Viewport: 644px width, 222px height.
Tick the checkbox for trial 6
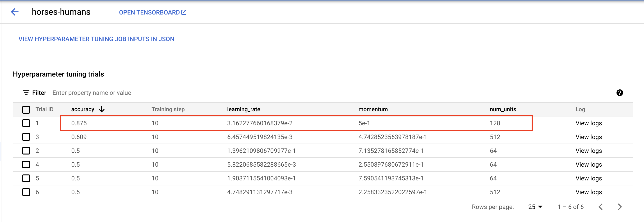click(26, 192)
